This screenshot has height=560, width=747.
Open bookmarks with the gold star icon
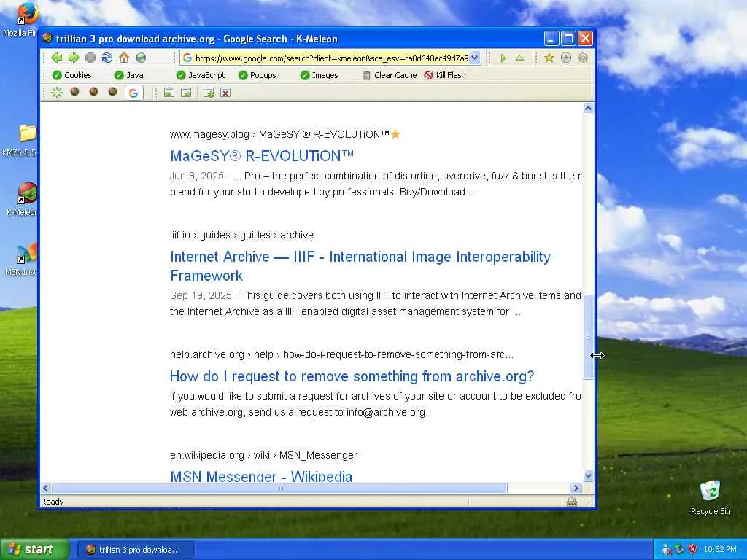pyautogui.click(x=549, y=58)
